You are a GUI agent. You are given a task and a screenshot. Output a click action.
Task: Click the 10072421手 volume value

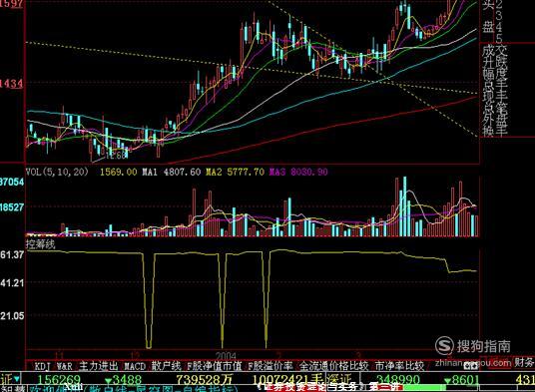tap(287, 380)
